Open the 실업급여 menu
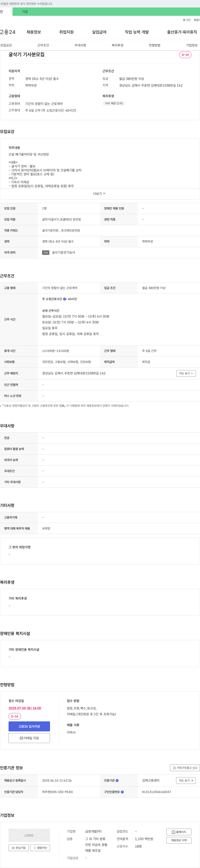This screenshot has width=200, height=868. tap(99, 32)
